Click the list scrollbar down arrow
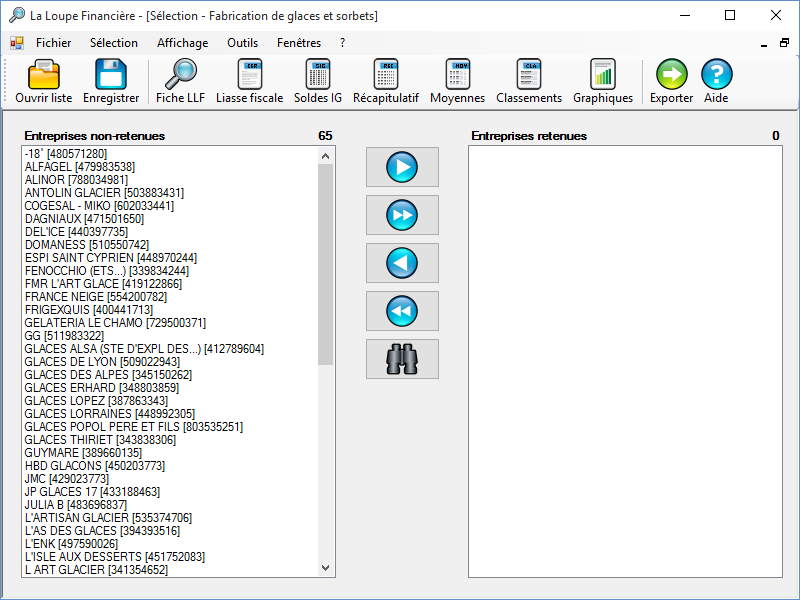 [326, 568]
